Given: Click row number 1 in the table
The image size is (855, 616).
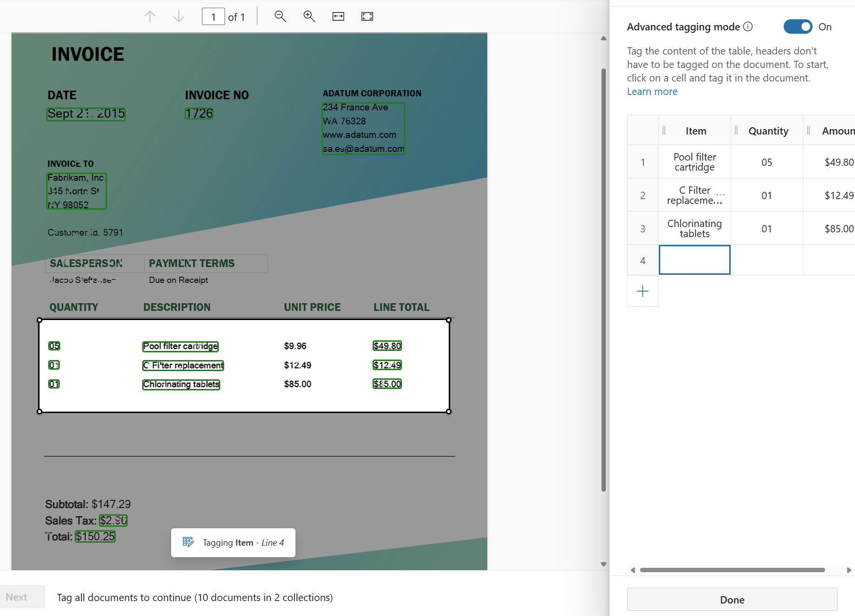Looking at the screenshot, I should (x=642, y=162).
